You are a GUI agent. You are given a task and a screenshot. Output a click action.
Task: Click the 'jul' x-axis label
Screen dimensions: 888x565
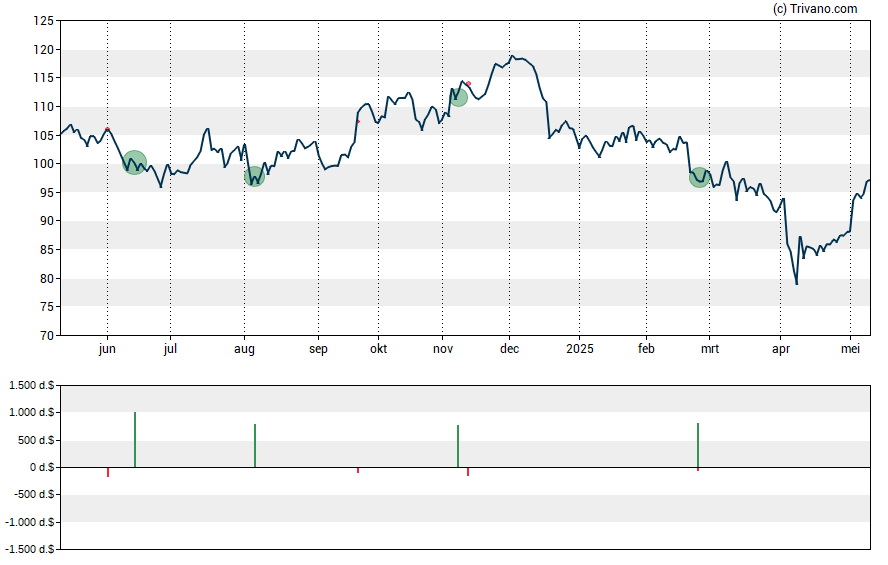click(x=170, y=349)
